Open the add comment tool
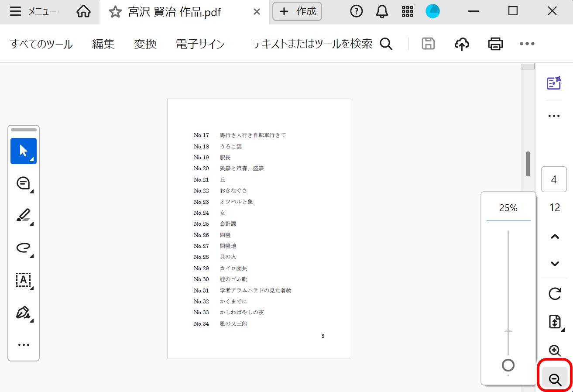Image resolution: width=573 pixels, height=392 pixels. 23,183
